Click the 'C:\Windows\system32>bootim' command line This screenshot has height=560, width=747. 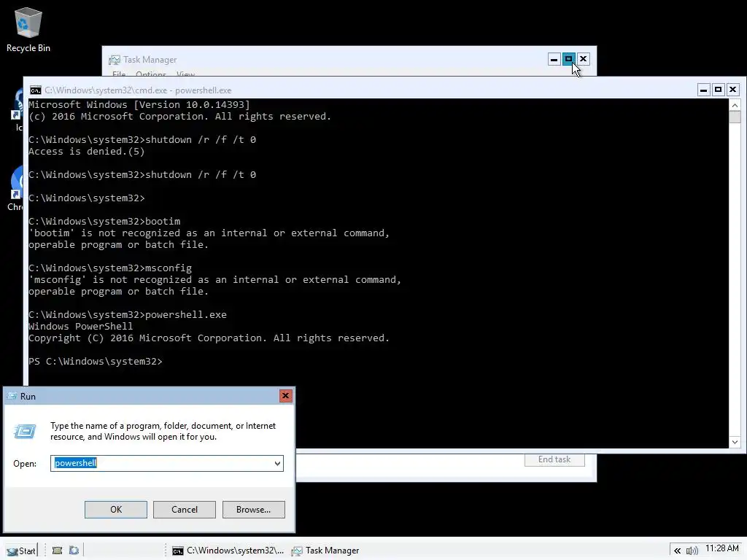(104, 222)
